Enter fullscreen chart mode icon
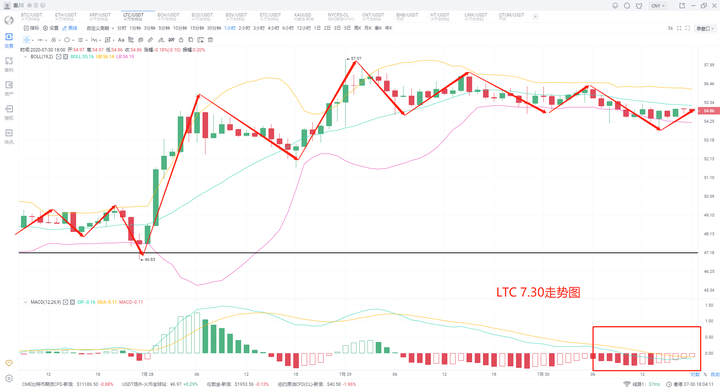 tap(679, 28)
